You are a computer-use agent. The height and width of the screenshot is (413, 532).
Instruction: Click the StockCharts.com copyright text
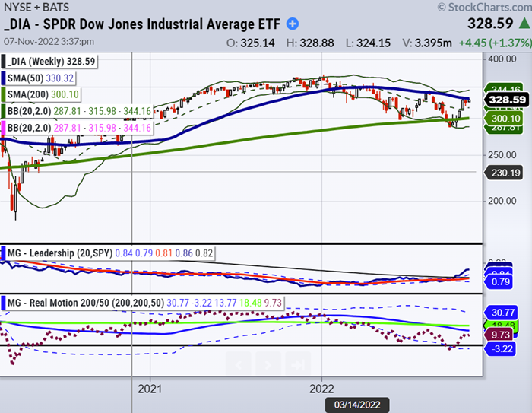point(485,7)
